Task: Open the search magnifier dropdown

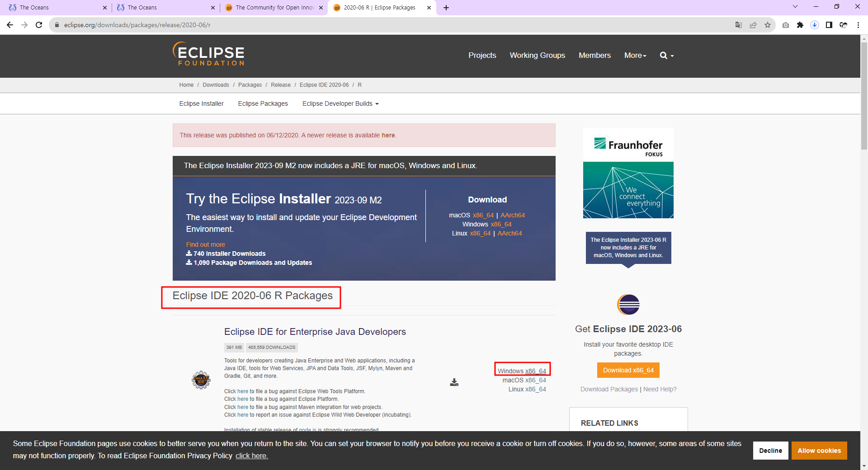Action: (667, 56)
